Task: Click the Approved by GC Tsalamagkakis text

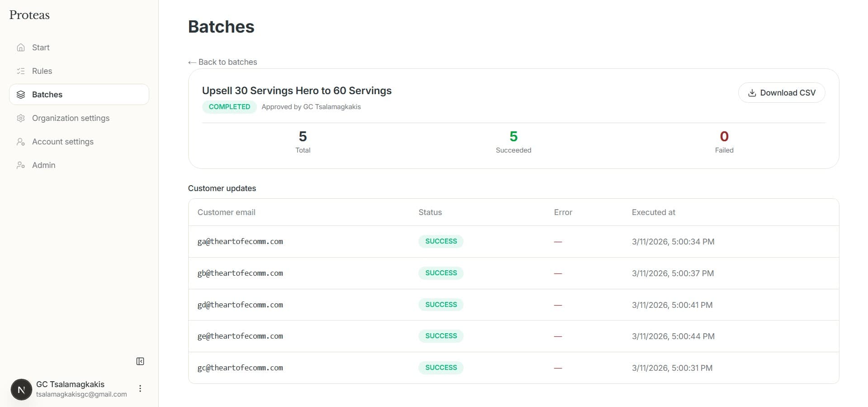Action: pos(311,107)
